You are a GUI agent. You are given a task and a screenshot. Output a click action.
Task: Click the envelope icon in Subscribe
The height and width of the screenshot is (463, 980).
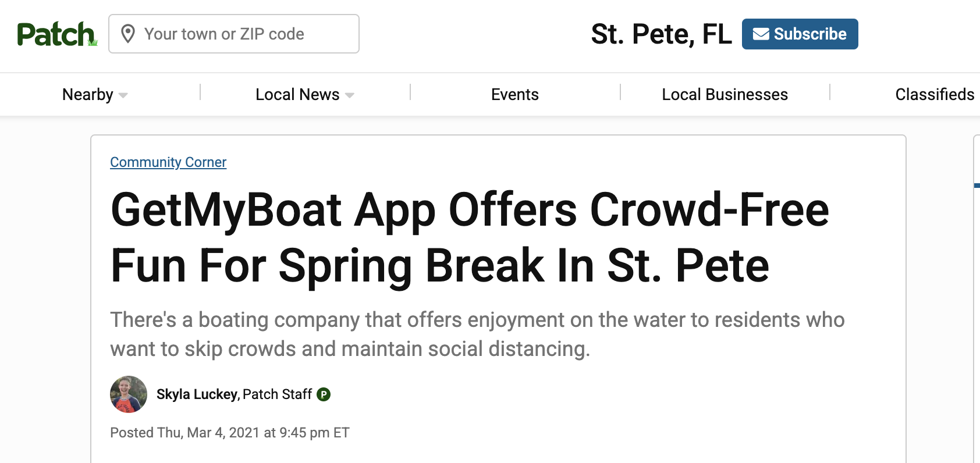coord(761,34)
